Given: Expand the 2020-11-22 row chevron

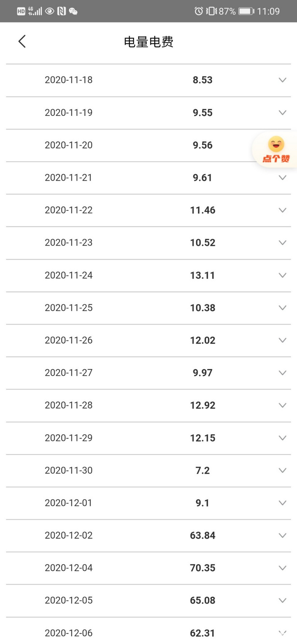Looking at the screenshot, I should pyautogui.click(x=282, y=210).
